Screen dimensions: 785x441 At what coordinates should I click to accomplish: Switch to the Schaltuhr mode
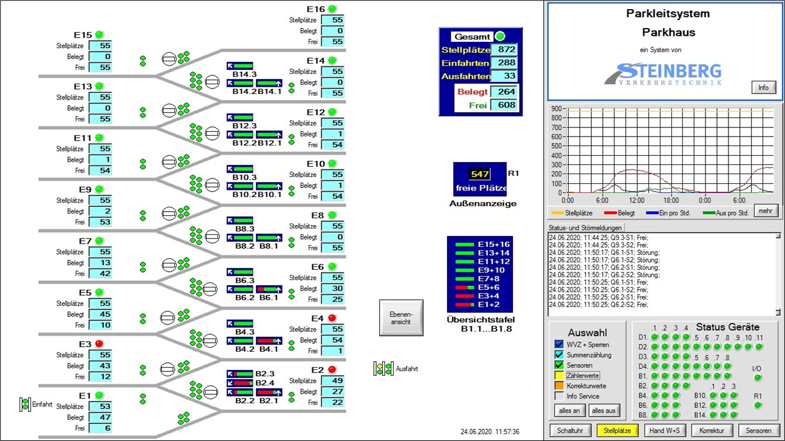tap(570, 430)
